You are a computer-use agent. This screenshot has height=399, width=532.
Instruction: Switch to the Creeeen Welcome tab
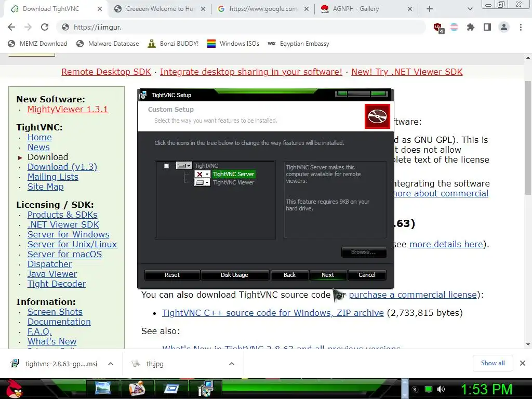(x=159, y=9)
